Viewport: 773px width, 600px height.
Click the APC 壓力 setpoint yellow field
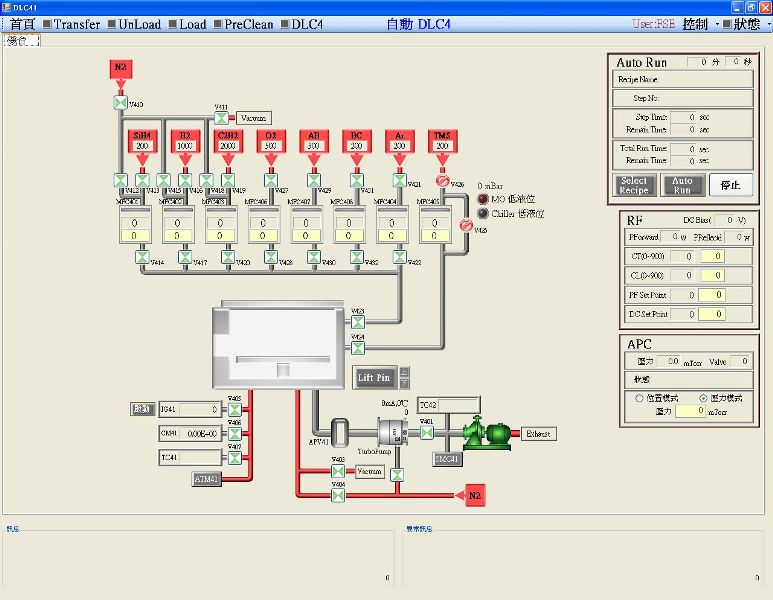click(x=689, y=411)
